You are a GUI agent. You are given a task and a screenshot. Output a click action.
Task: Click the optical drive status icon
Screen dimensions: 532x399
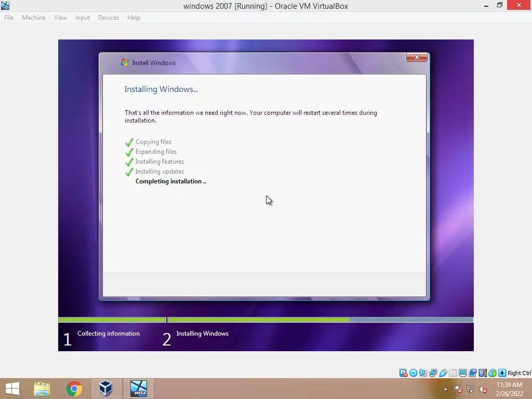413,373
